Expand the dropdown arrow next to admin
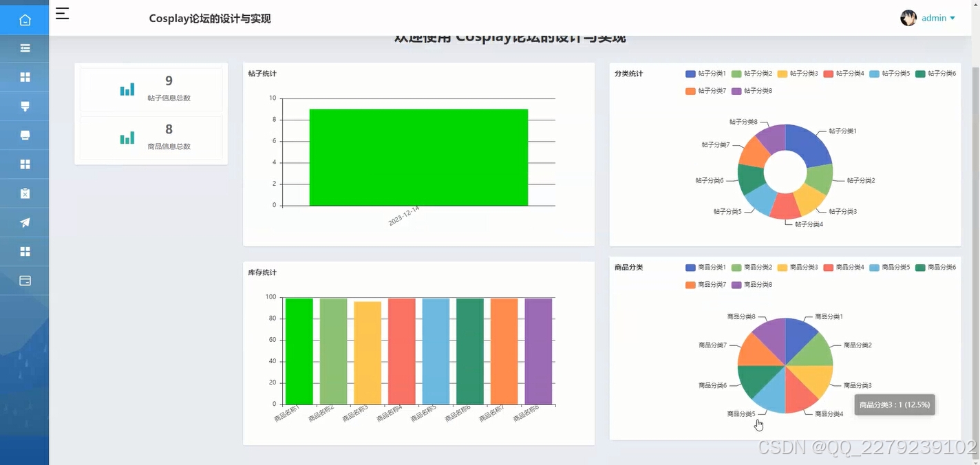 952,18
